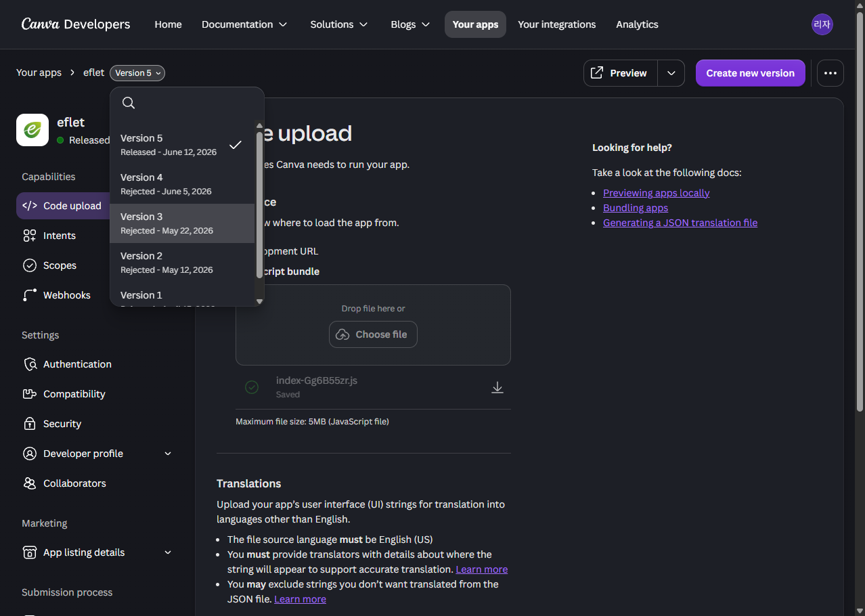
Task: Open Scopes in the sidebar
Action: point(60,265)
